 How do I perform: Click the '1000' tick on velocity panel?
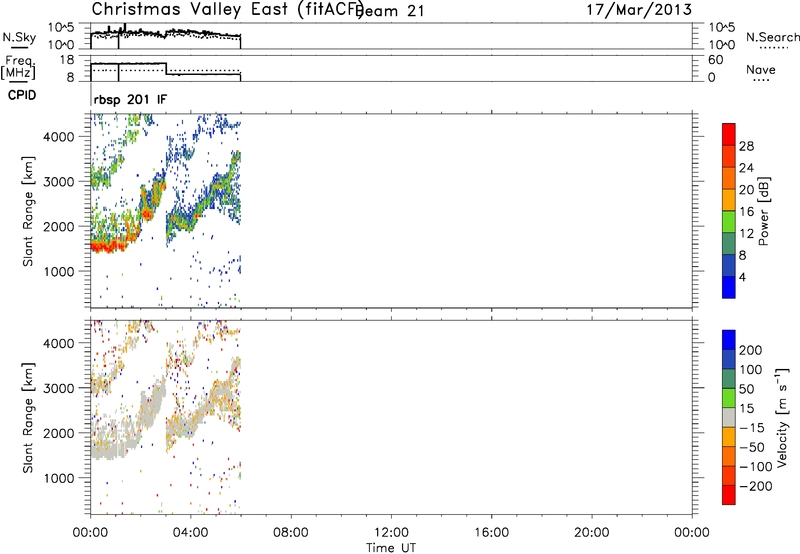(x=59, y=478)
